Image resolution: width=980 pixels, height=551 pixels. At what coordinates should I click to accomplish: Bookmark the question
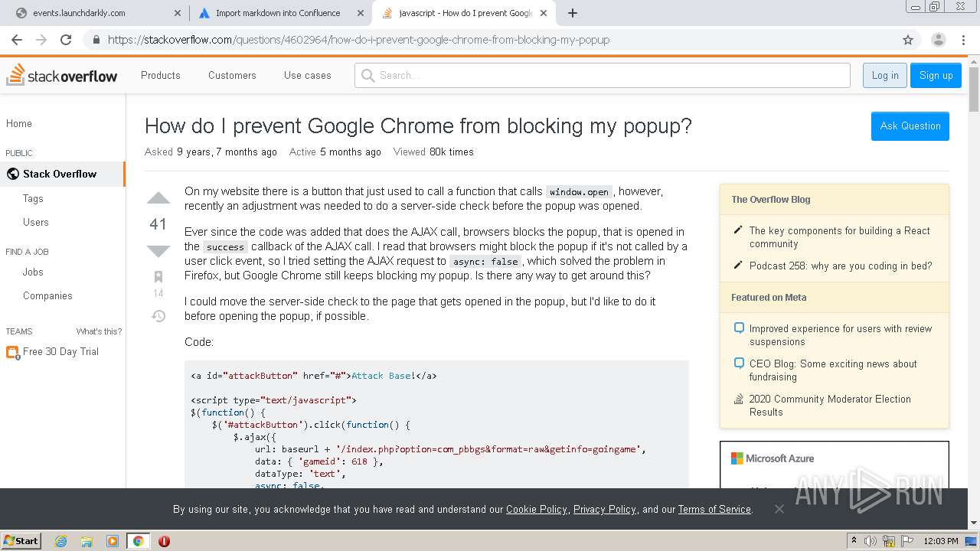pyautogui.click(x=158, y=276)
